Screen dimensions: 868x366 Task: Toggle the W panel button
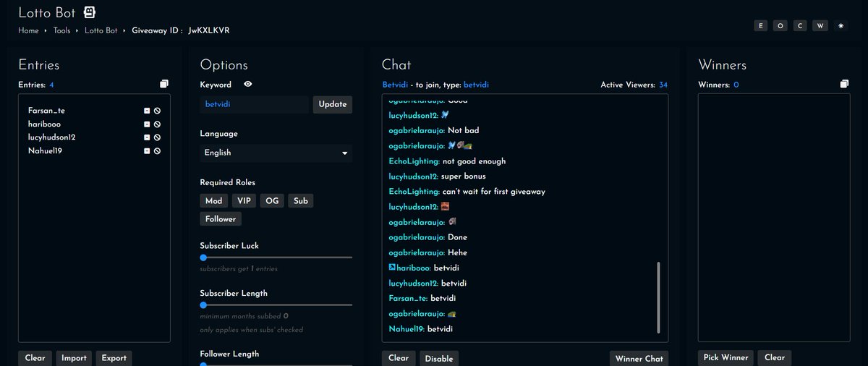[820, 26]
